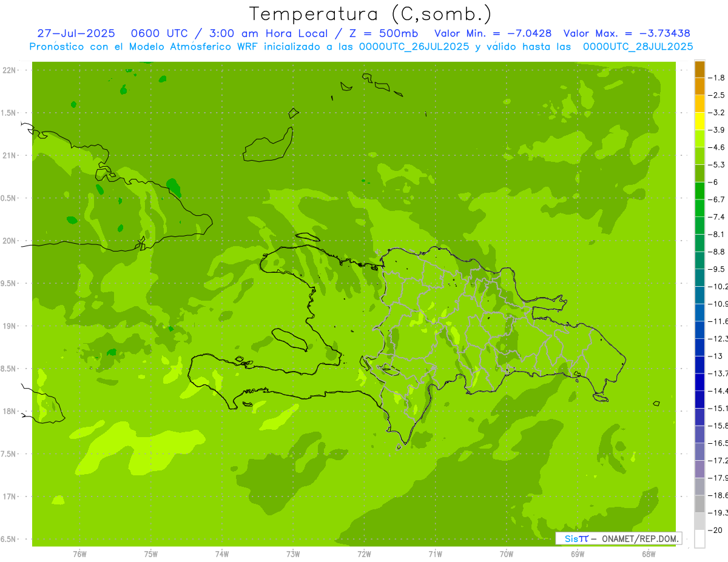Pick the yellow swatch between -3.2 and -3.9
The height and width of the screenshot is (562, 728).
click(x=699, y=121)
